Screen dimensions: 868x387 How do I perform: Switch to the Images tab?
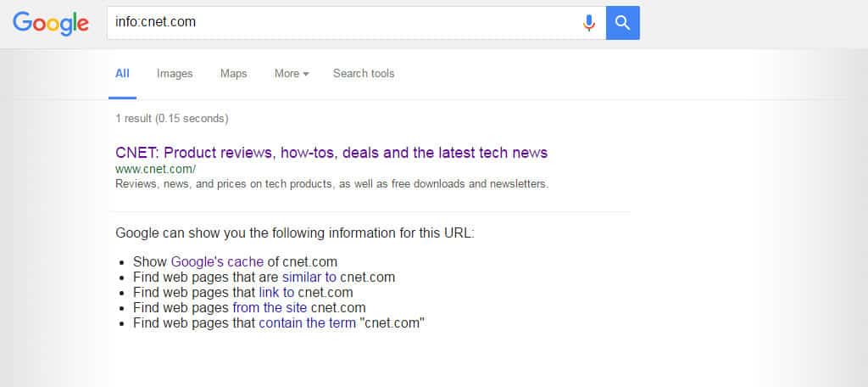175,73
